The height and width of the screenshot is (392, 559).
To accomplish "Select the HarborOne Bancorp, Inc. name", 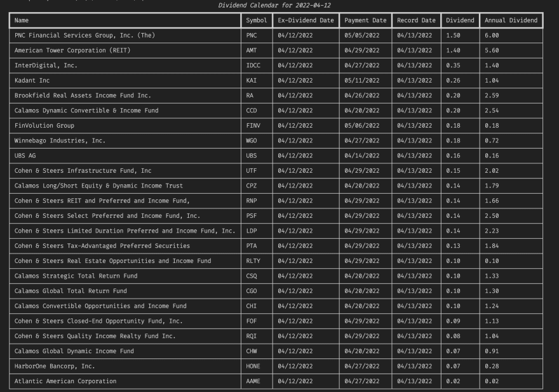I will pyautogui.click(x=55, y=366).
